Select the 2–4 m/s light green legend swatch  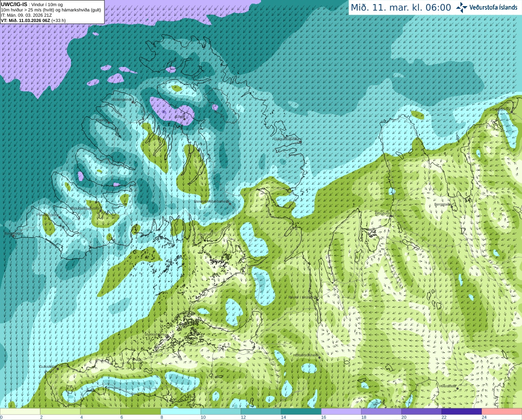tap(60, 411)
